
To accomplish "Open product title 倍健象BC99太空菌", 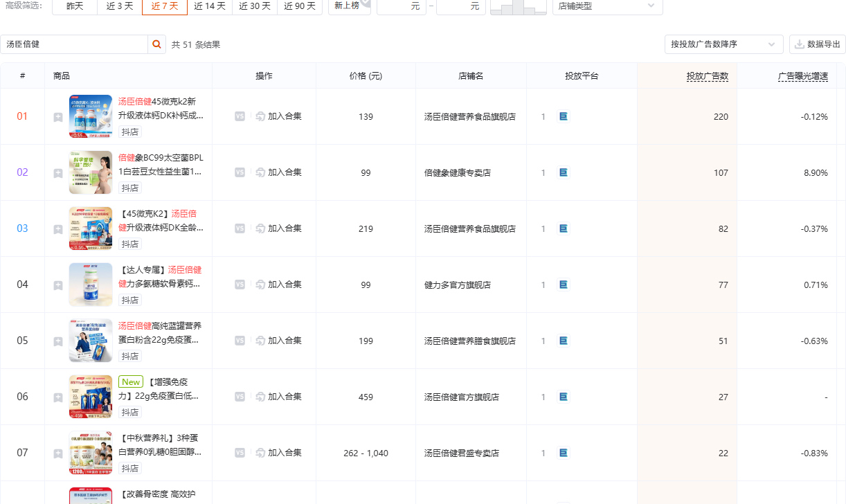I will pyautogui.click(x=161, y=164).
